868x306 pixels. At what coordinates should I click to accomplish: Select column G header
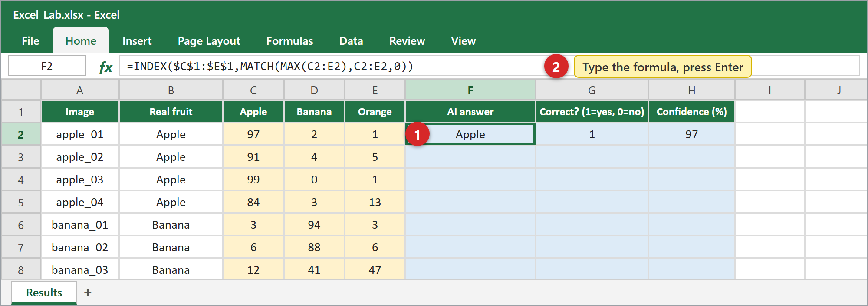(592, 90)
